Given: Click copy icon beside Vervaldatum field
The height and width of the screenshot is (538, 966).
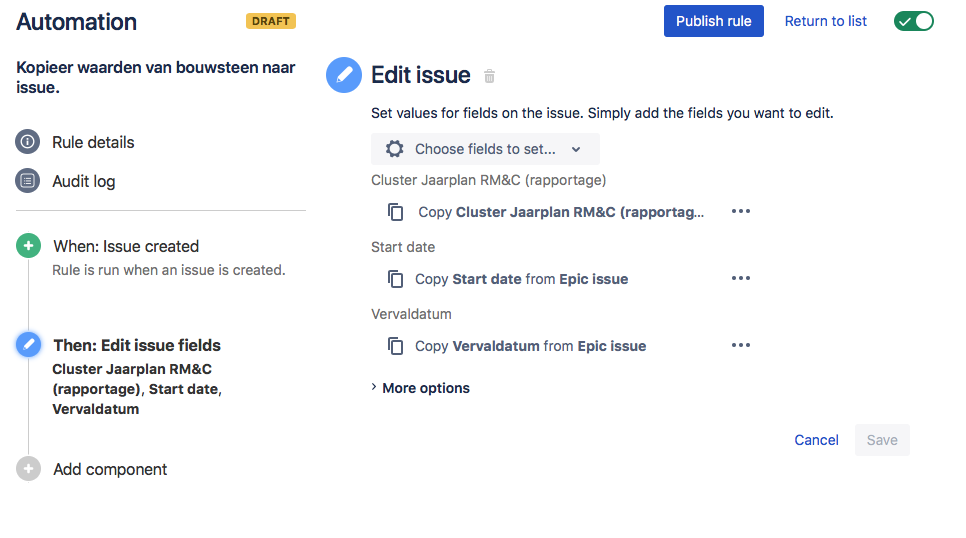Looking at the screenshot, I should 396,346.
